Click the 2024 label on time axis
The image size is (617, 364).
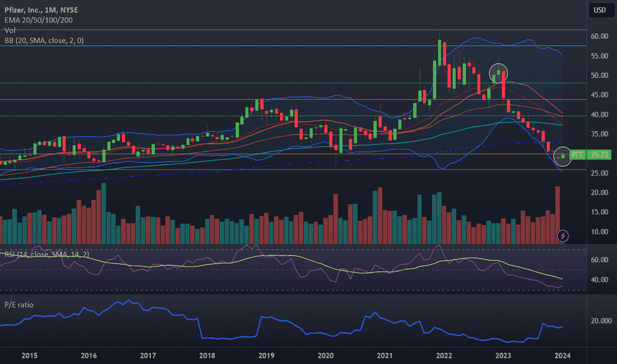coord(562,356)
